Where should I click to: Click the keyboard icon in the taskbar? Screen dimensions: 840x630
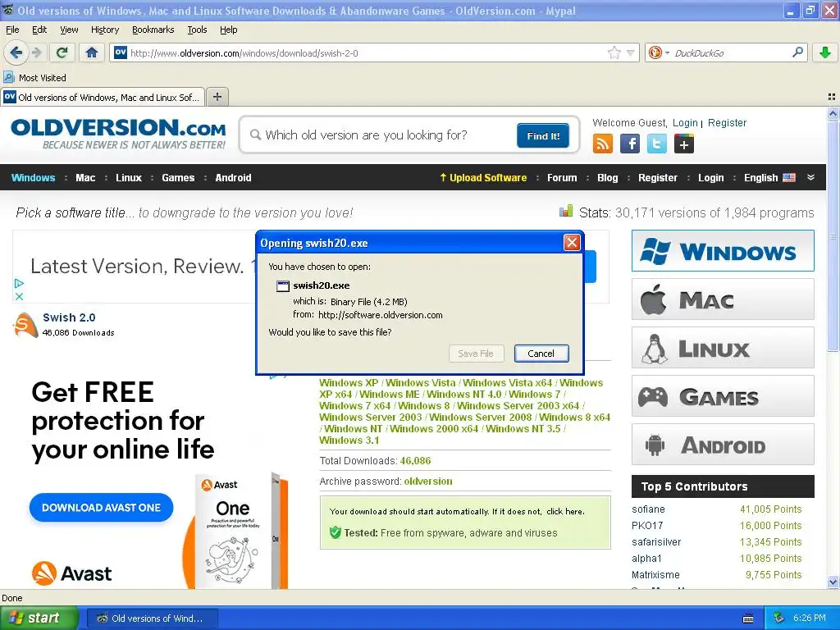pyautogui.click(x=748, y=619)
